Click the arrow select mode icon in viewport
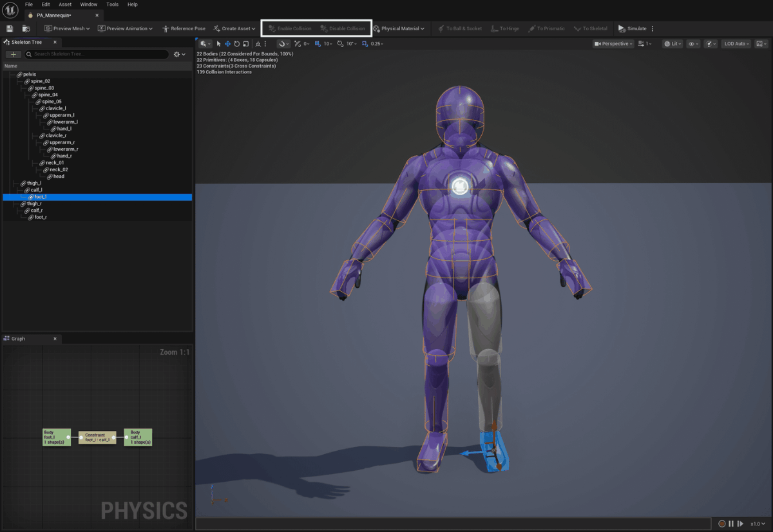773x532 pixels. coord(218,44)
